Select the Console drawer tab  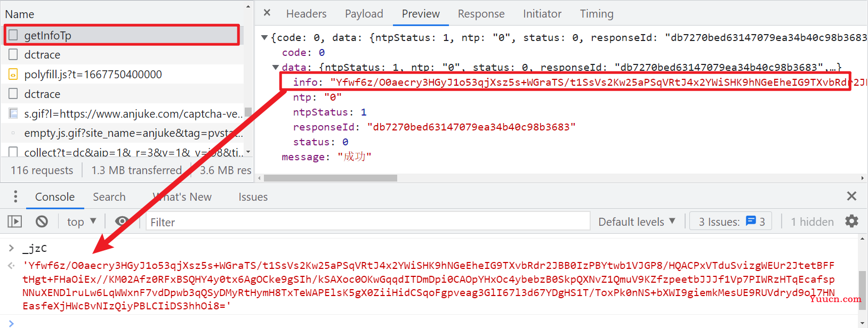[x=55, y=197]
